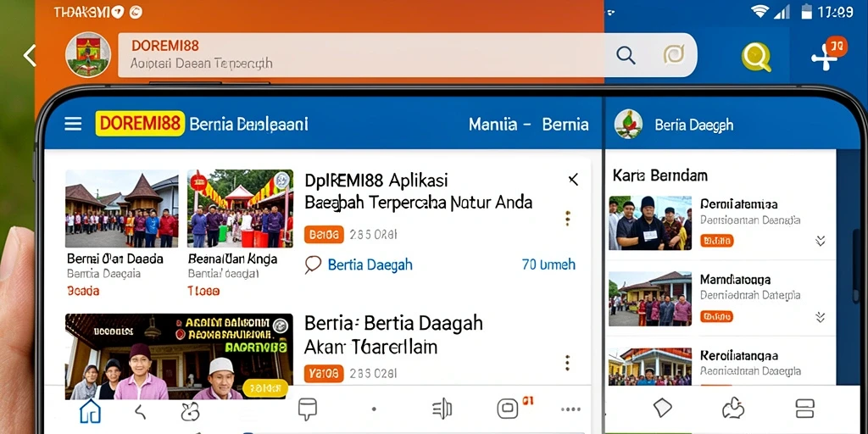868x434 pixels.
Task: Open the first Karia Bemdam group photo thumbnail
Action: click(x=650, y=223)
